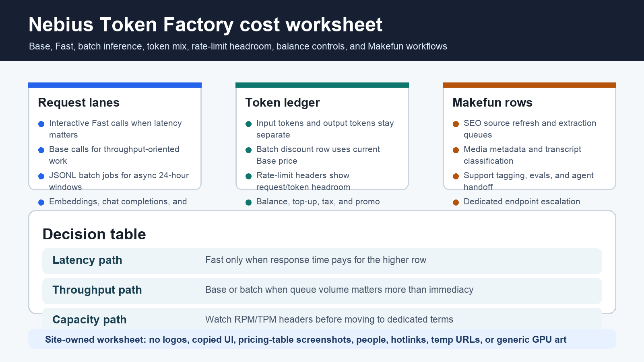Click 'Base or batch when queue volume matters' text
The height and width of the screenshot is (362, 644).
coord(339,290)
